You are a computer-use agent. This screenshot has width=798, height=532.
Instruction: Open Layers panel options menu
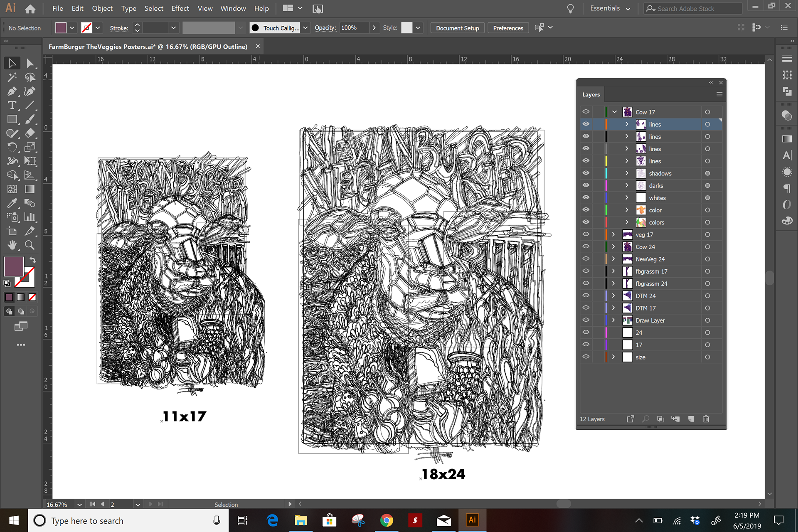[x=719, y=94]
